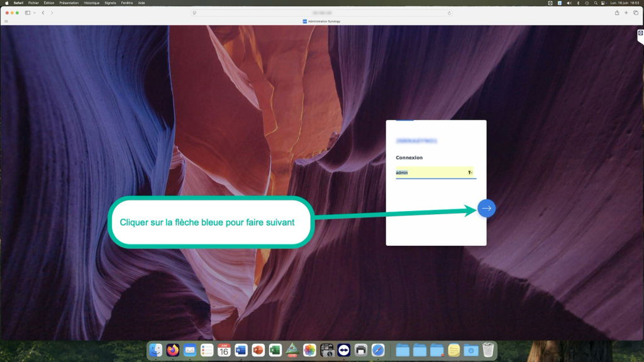
Task: Open the Historique menu
Action: point(92,3)
